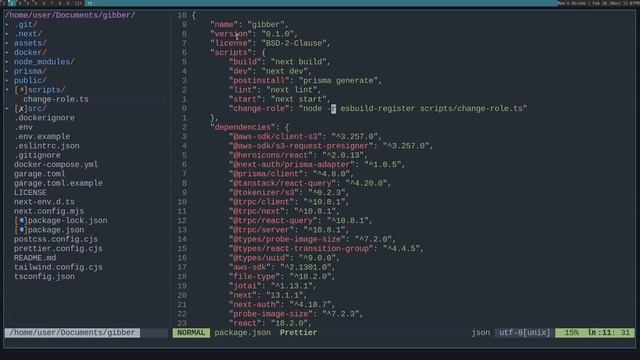Screen dimensions: 640x360
Task: Open tailwind.config.cjs file
Action: click(x=58, y=267)
